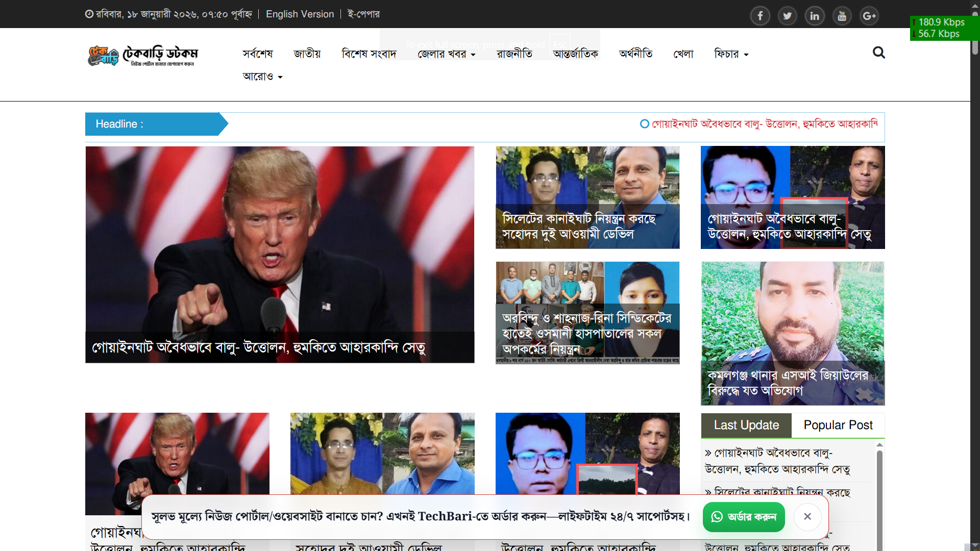Open the Facebook social icon
Viewport: 980px width, 551px height.
click(760, 16)
